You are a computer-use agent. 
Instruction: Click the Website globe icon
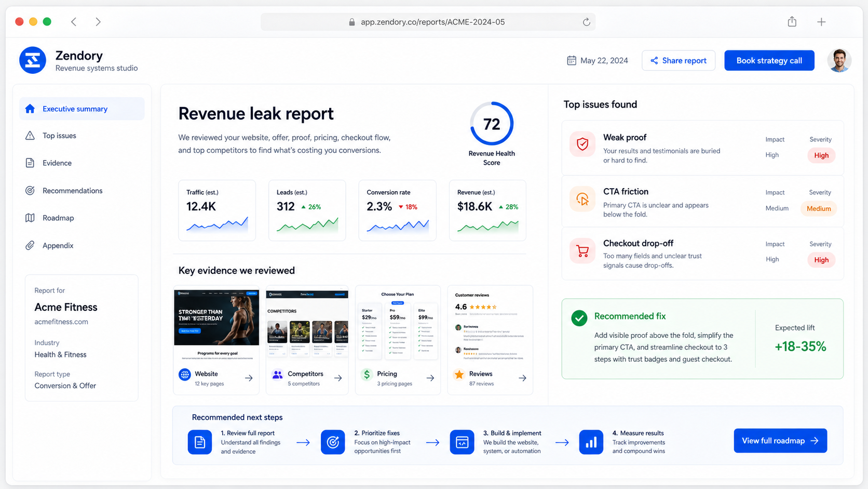click(185, 374)
